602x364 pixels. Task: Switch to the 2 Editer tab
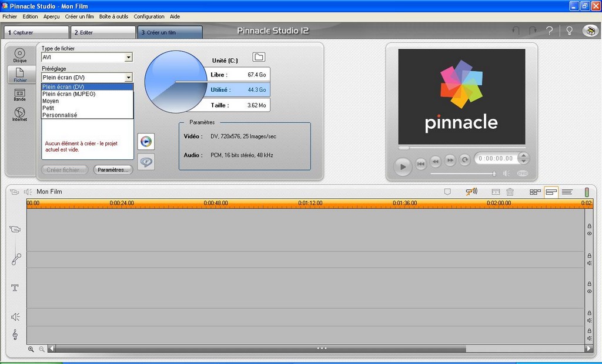pos(103,32)
